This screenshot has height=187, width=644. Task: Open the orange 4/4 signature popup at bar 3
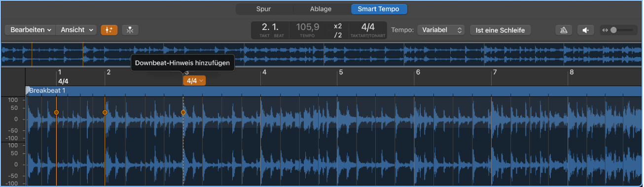[194, 81]
